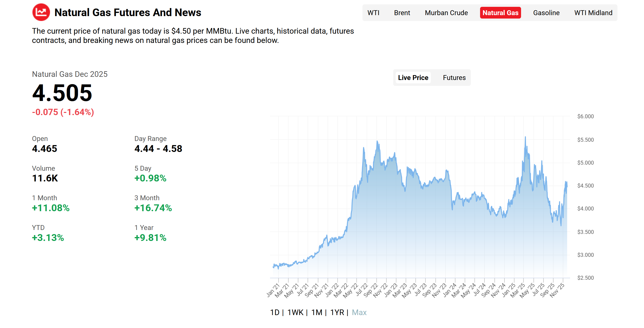The height and width of the screenshot is (328, 644).
Task: Set chart range to 1D
Action: click(274, 312)
